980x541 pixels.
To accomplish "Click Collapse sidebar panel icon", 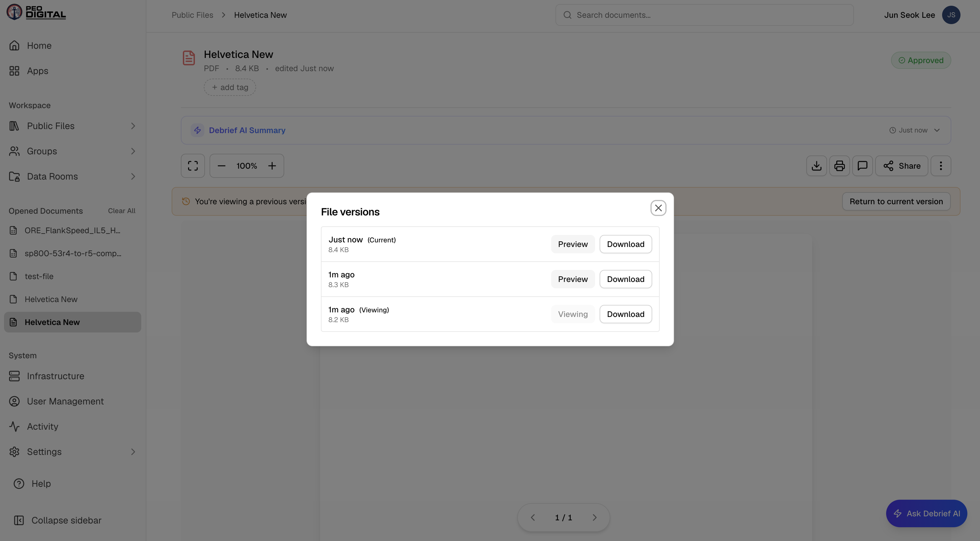I will pyautogui.click(x=19, y=520).
